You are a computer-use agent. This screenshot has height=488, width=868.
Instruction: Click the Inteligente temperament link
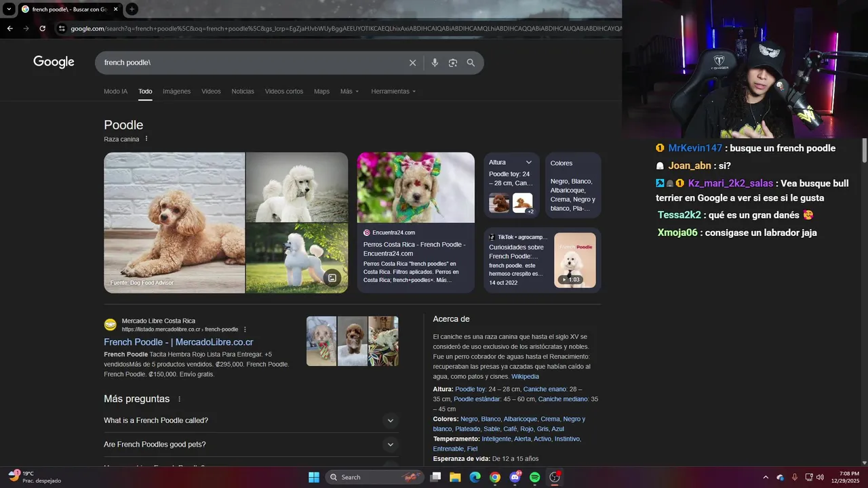click(x=496, y=439)
